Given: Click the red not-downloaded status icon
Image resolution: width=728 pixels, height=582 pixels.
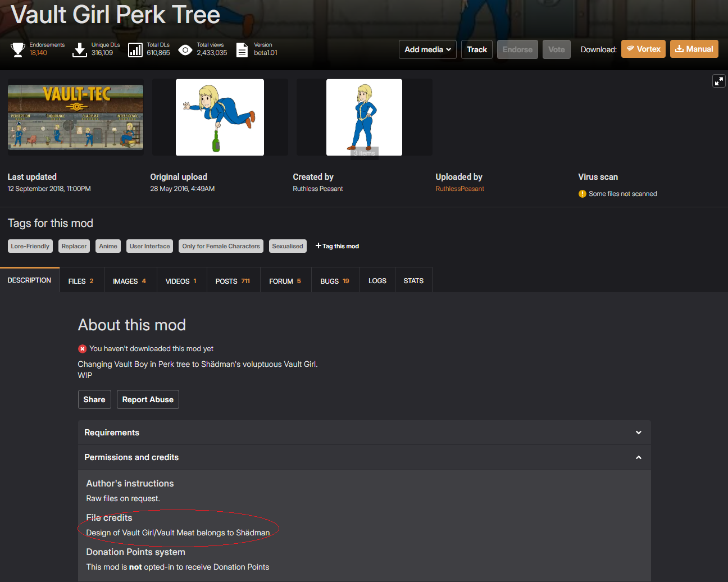Looking at the screenshot, I should click(x=82, y=349).
